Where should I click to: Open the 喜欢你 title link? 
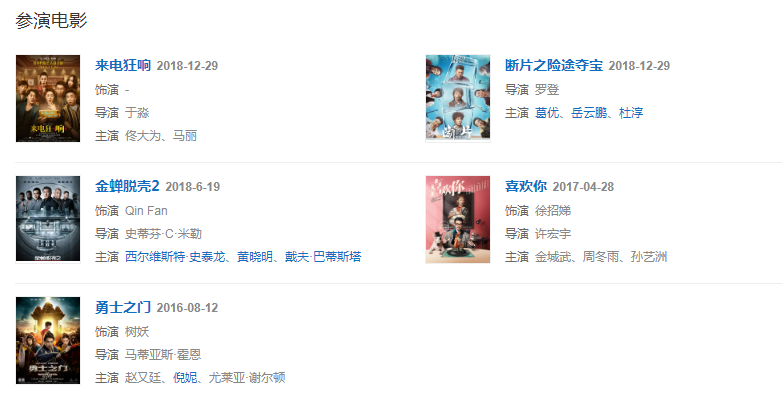526,187
